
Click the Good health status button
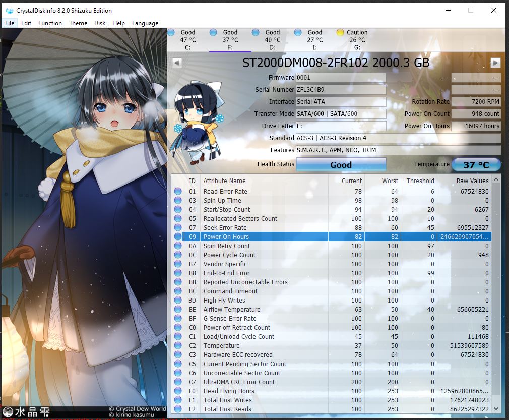(341, 165)
